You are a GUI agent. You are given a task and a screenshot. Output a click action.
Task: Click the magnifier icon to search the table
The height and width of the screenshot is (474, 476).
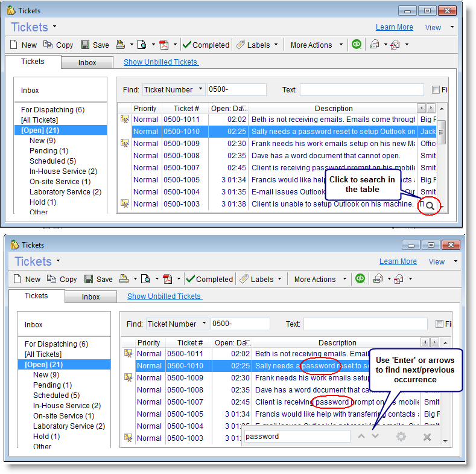430,206
